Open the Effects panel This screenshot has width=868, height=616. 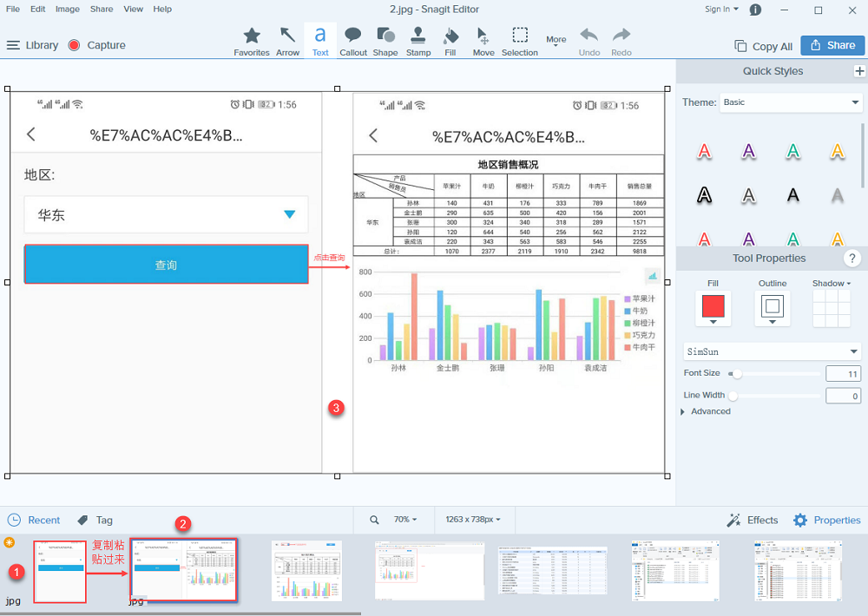click(753, 521)
